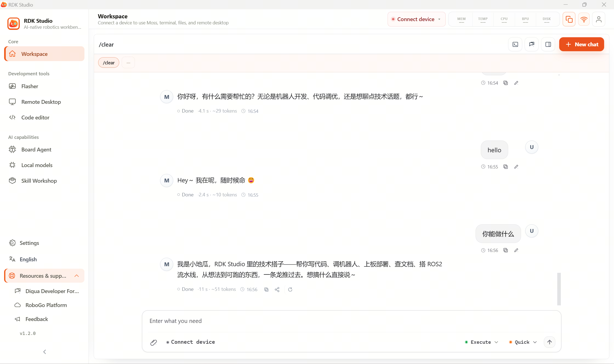Click the chat vertical scrollbar thumb
Screen dimensions: 614x364
point(559,289)
